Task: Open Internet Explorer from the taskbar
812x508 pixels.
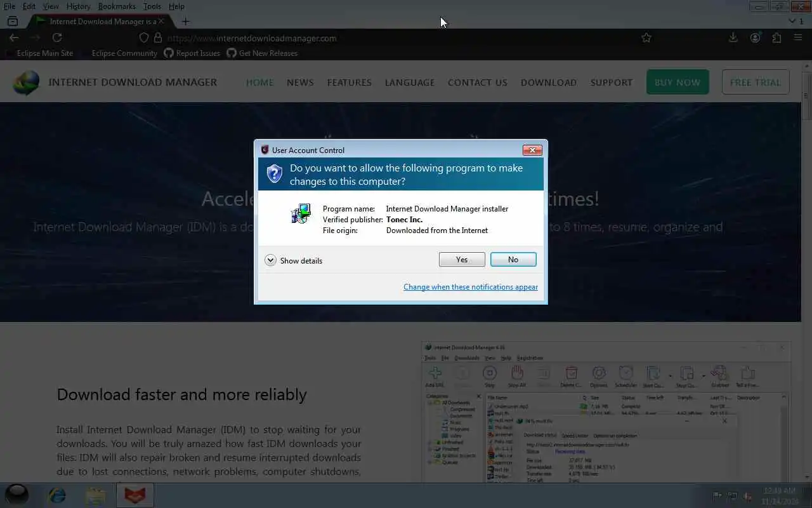Action: (x=57, y=495)
